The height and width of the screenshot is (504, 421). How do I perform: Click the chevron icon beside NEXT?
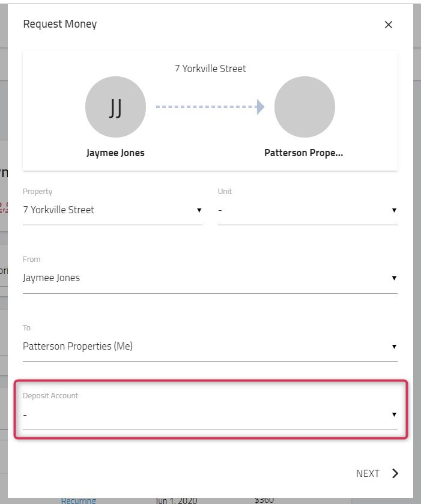tap(395, 473)
